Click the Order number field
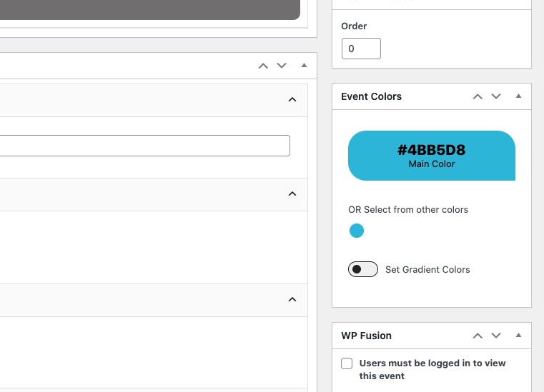Image resolution: width=544 pixels, height=392 pixels. tap(361, 49)
